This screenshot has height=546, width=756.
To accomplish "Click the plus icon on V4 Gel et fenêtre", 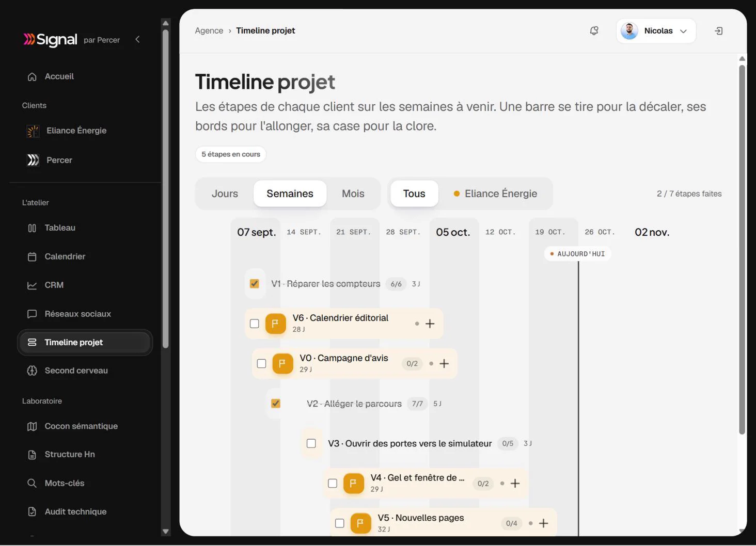I will [x=515, y=484].
